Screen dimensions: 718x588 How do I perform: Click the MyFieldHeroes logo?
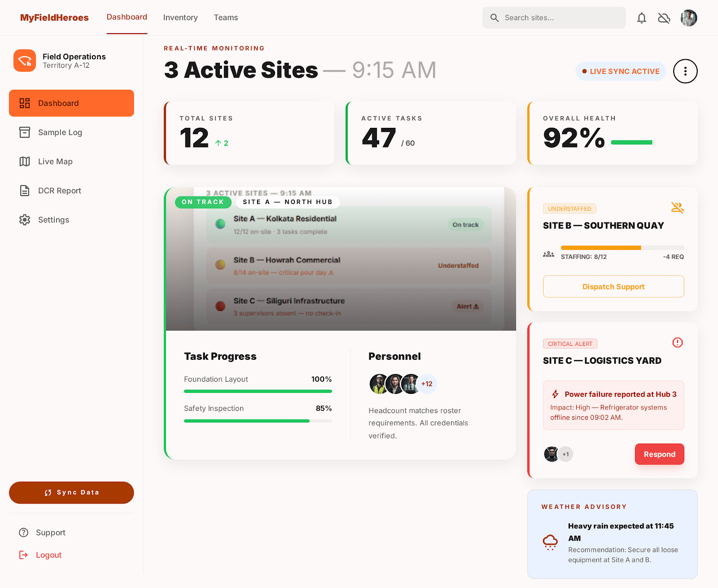tap(54, 17)
